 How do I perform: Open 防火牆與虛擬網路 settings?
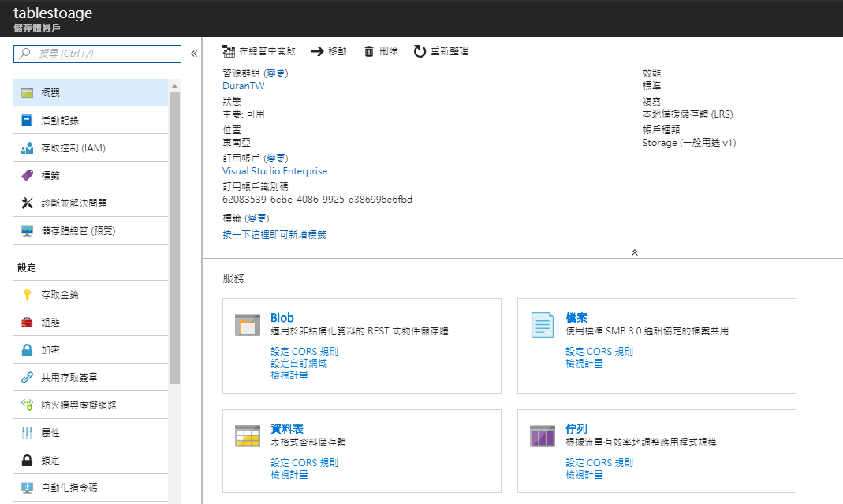(x=79, y=405)
